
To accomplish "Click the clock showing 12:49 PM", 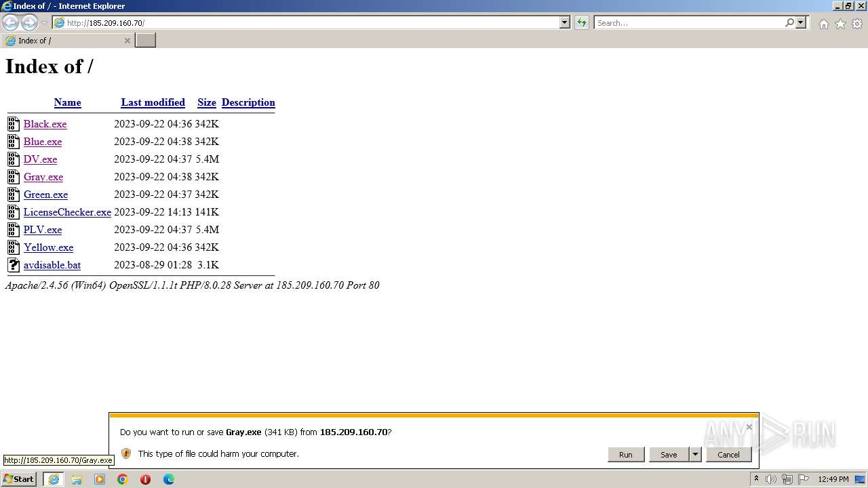I will [x=833, y=479].
